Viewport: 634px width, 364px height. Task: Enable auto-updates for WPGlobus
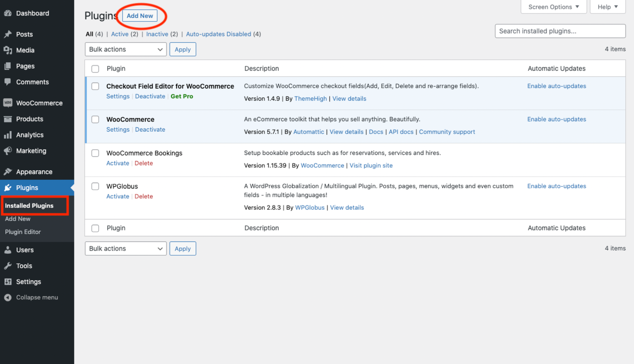point(556,186)
